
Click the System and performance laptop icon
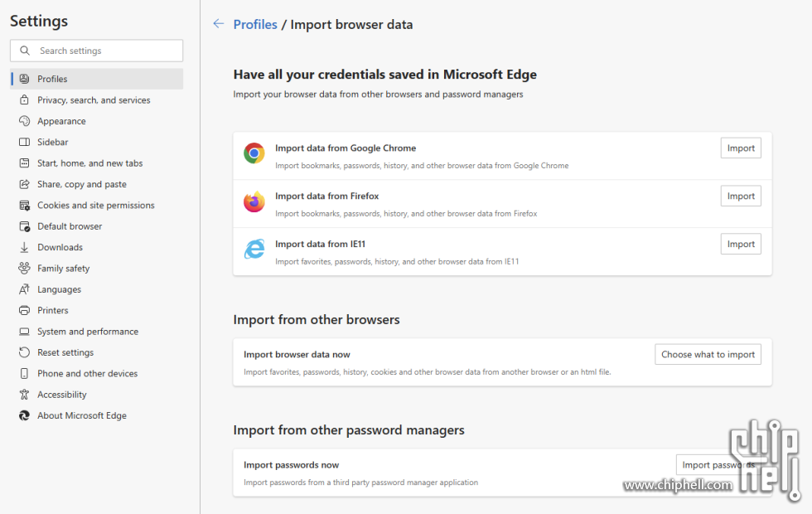(x=24, y=332)
